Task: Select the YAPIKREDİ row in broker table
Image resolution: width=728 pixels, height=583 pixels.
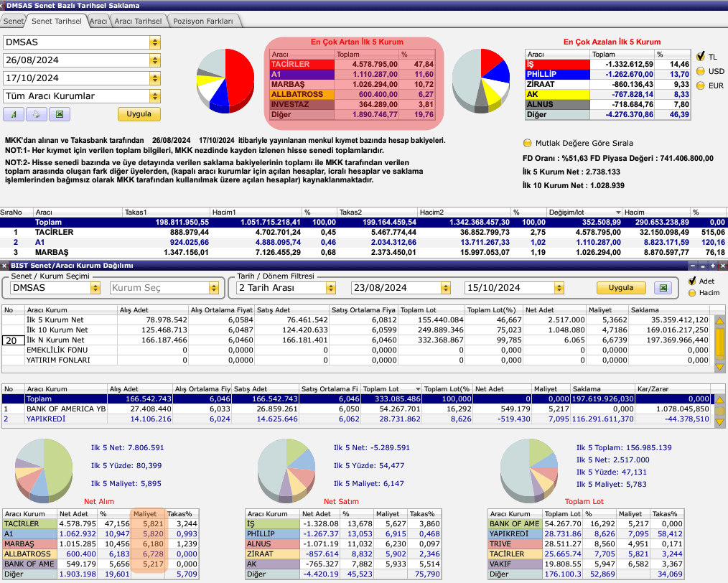Action: 356,419
